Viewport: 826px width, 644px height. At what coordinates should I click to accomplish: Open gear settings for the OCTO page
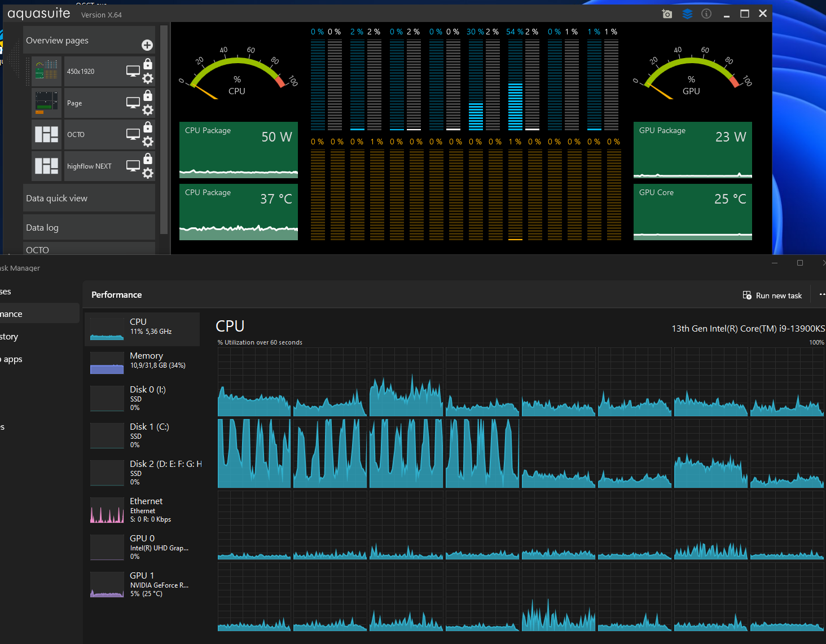click(148, 142)
